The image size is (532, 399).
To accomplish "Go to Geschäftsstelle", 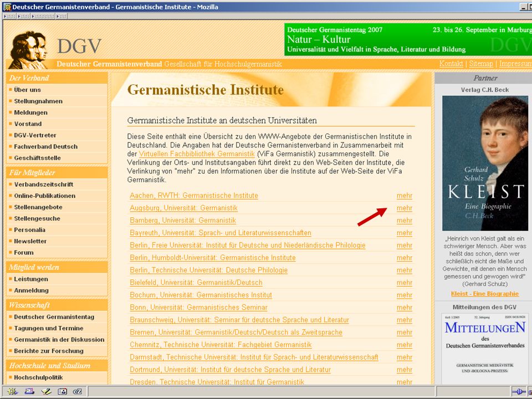I will 37,158.
